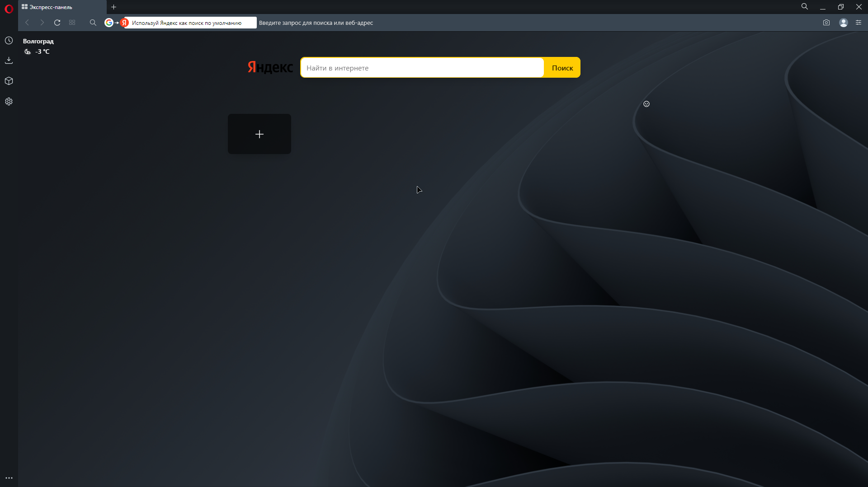Open the Easy Setup menu icon

[x=859, y=23]
